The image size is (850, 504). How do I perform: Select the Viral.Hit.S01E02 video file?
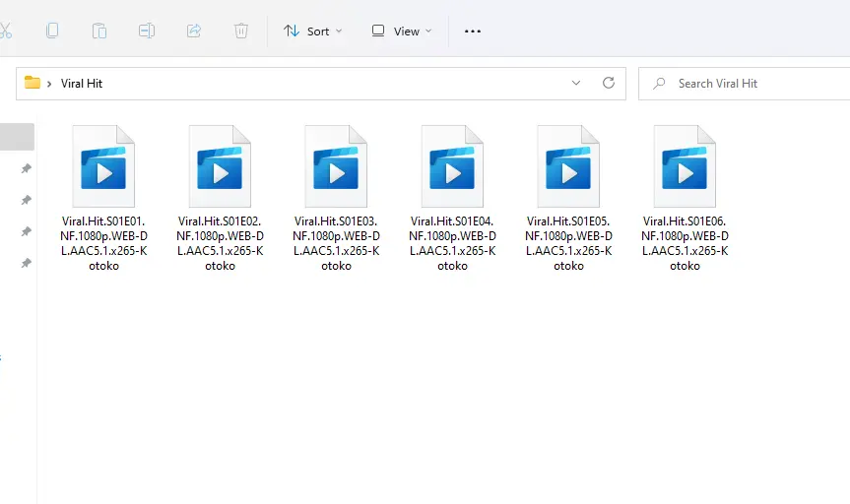click(x=220, y=198)
